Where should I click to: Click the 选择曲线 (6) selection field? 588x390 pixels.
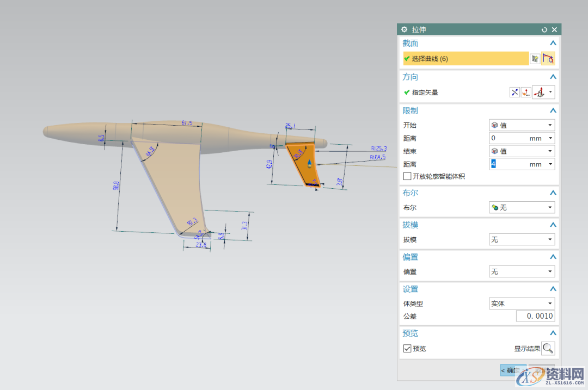coord(465,59)
